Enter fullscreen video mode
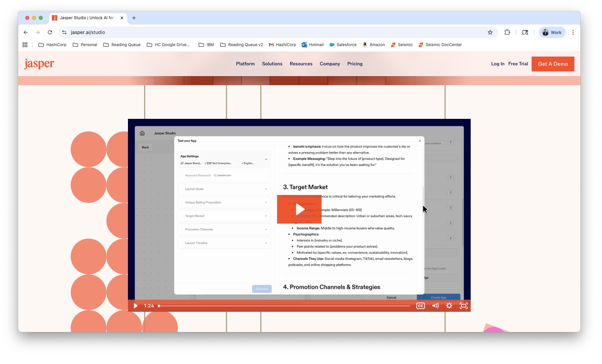Viewport: 602px width, 364px height. [x=464, y=306]
